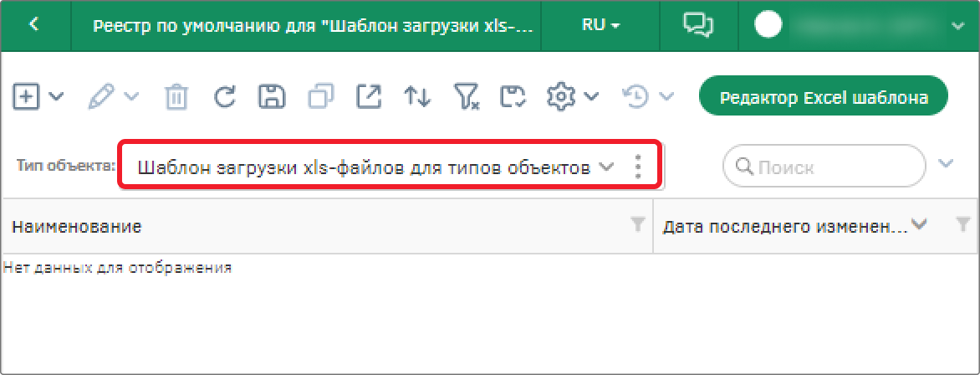Click the Реестр по умолчанию header title
This screenshot has width=980, height=375.
click(x=313, y=26)
